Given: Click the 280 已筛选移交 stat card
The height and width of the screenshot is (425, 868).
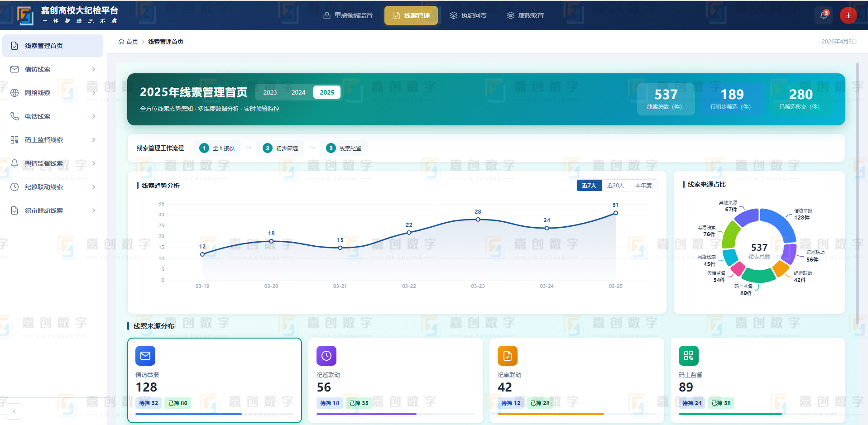Looking at the screenshot, I should (x=801, y=99).
